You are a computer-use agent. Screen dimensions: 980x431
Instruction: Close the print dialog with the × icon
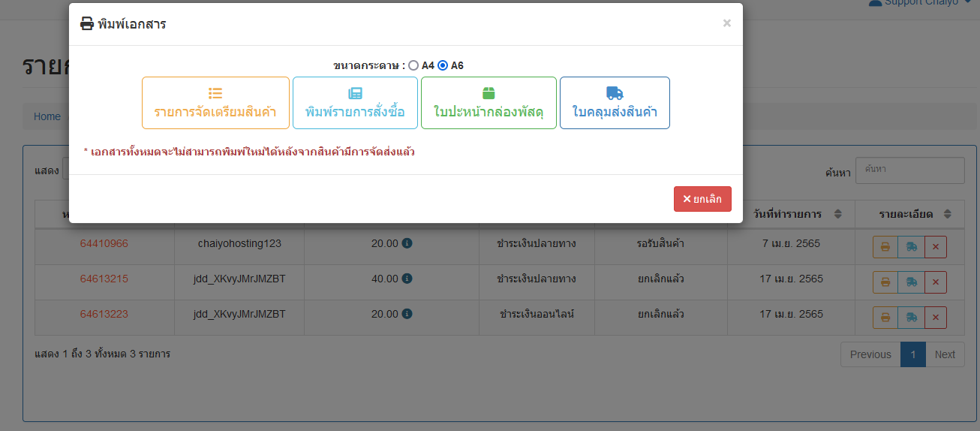click(x=726, y=23)
